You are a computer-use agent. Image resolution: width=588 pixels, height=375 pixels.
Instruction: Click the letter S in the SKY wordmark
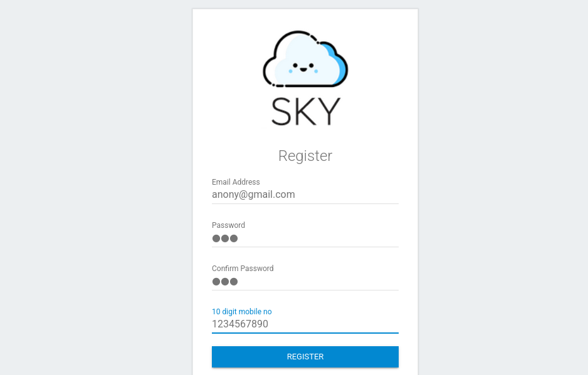(283, 111)
